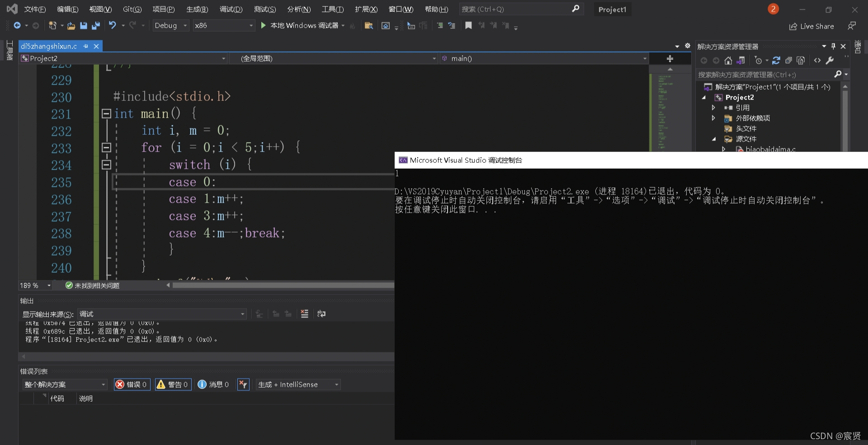Sync with active document in Solution Explorer
The image size is (868, 445).
(776, 61)
